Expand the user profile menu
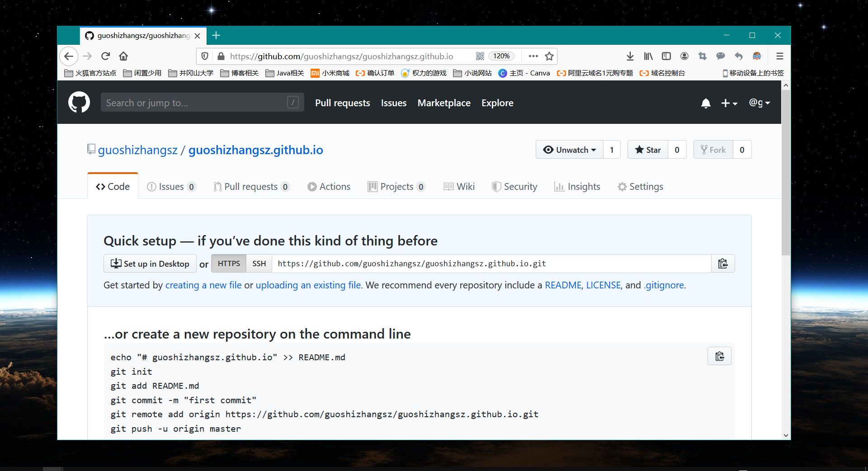868x471 pixels. click(x=759, y=103)
